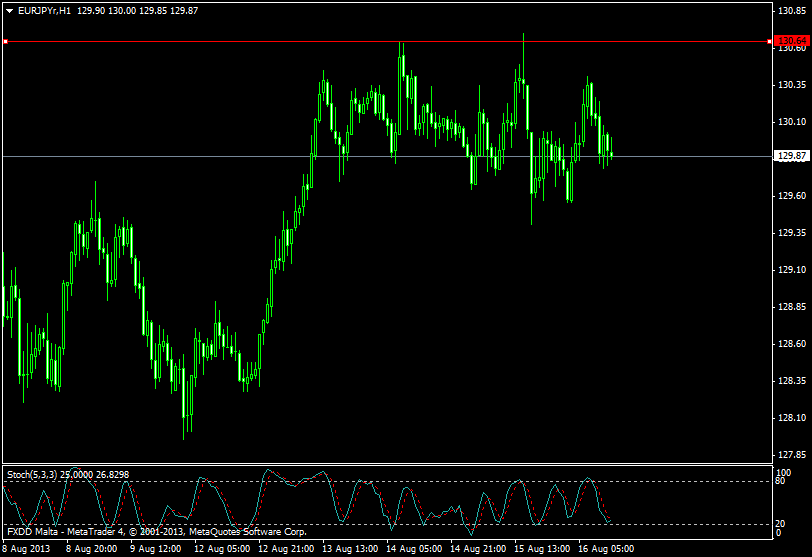Click the triangle arrow beside EURJPYr,H1
Image resolution: width=812 pixels, height=557 pixels.
coord(9,10)
